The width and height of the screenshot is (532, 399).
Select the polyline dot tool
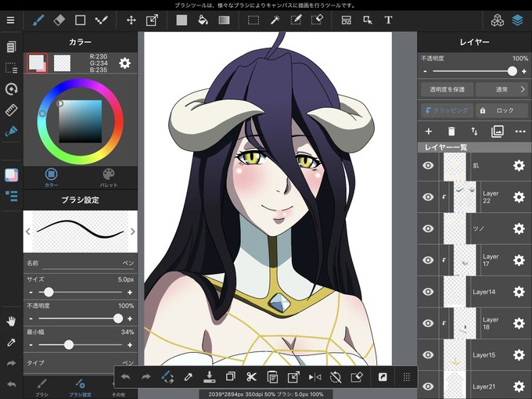[x=101, y=20]
